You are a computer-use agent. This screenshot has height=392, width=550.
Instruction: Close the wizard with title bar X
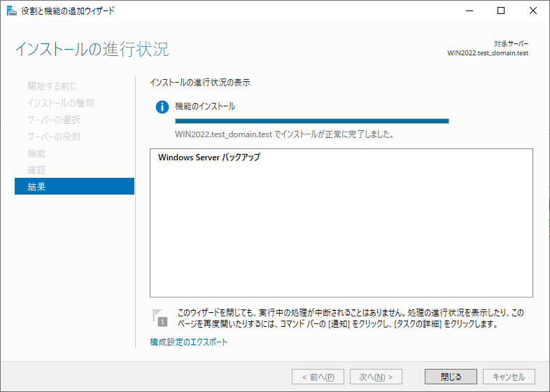pos(533,11)
